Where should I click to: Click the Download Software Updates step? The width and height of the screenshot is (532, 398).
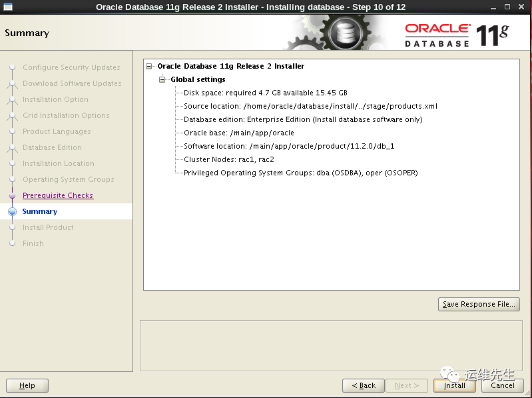[x=72, y=83]
